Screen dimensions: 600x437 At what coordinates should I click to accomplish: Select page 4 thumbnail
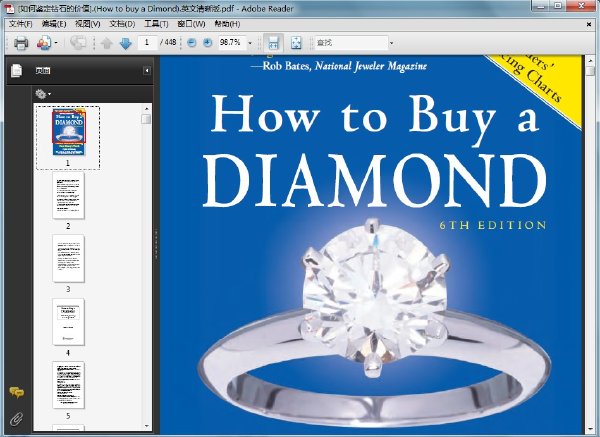tap(68, 321)
